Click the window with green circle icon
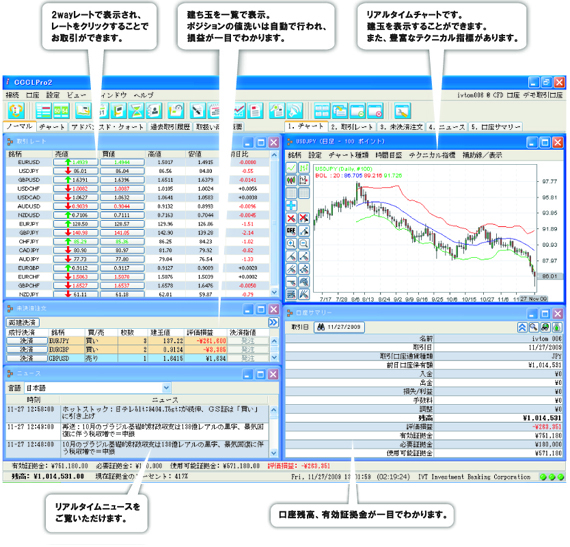The image size is (570, 547). point(357,110)
